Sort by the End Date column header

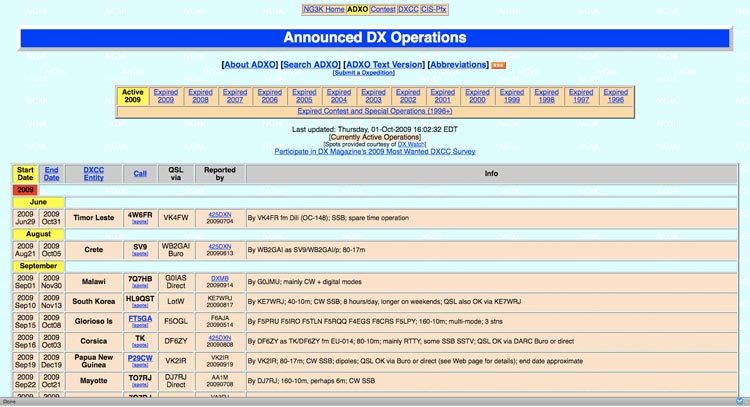tap(52, 173)
